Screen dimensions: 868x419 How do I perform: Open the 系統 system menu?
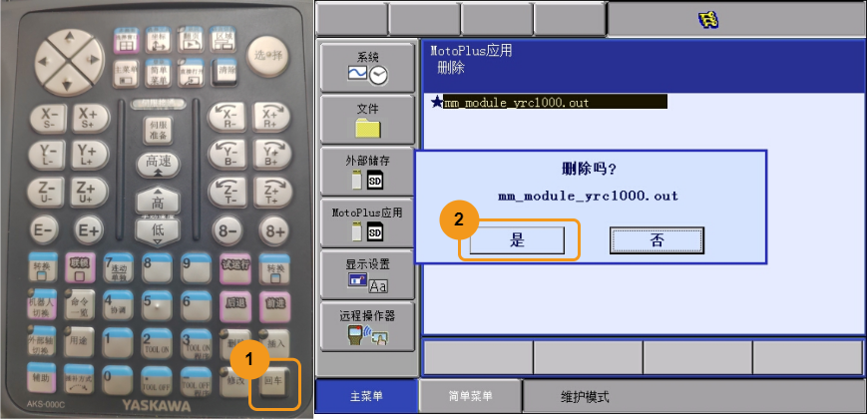(x=367, y=68)
